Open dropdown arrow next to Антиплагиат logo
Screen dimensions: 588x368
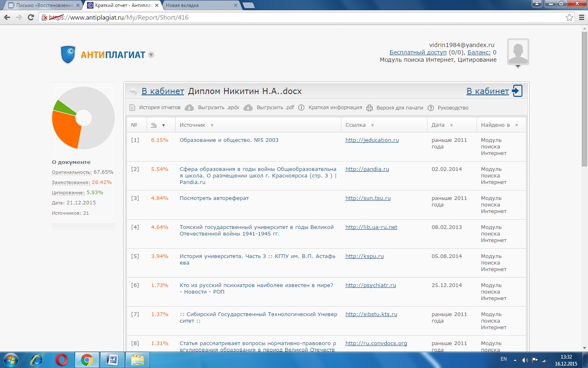[x=151, y=55]
